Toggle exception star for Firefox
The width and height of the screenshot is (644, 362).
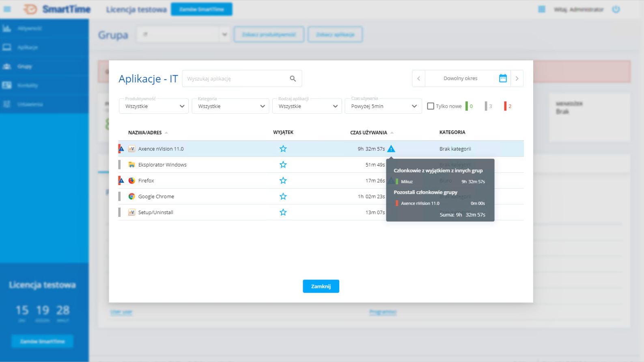(x=283, y=180)
